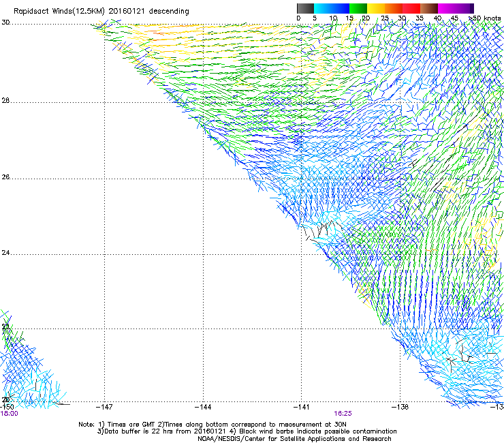Click the dark purple 45–50 knots legend swatch
The image size is (504, 443).
point(464,8)
